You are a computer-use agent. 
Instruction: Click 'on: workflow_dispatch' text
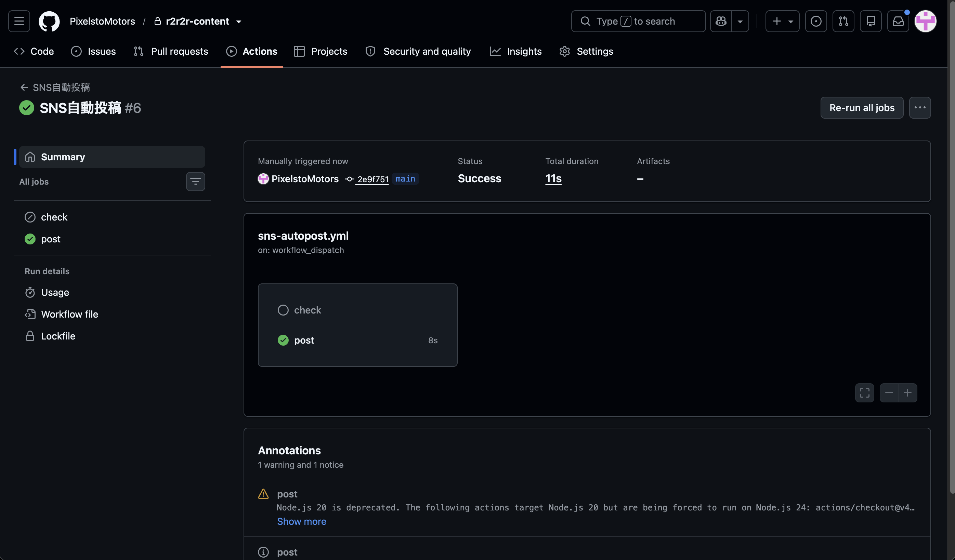tap(301, 250)
